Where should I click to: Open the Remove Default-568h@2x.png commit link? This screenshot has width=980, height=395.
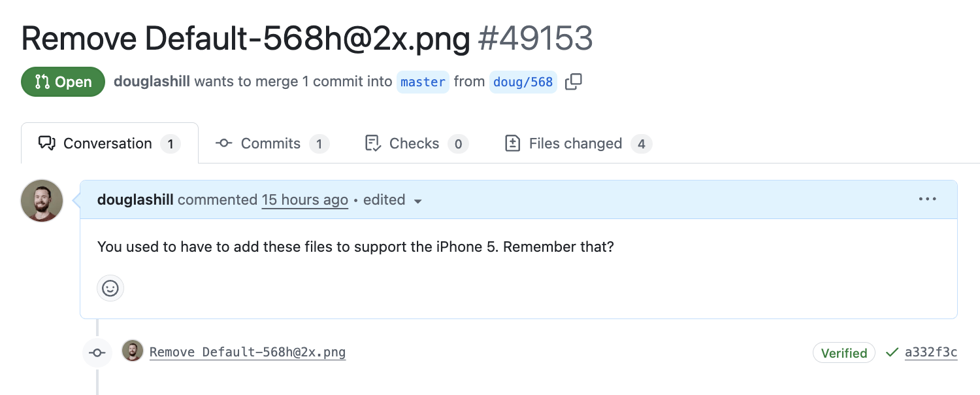point(248,352)
